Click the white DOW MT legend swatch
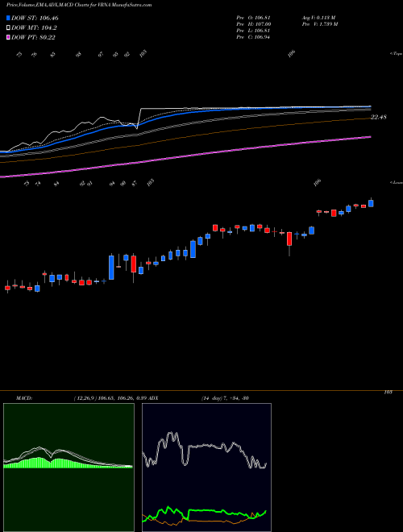 [x=9, y=28]
